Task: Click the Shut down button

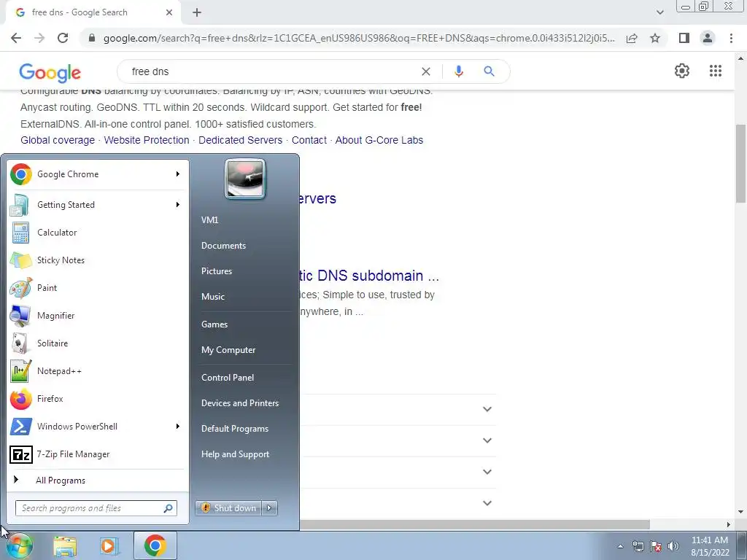Action: point(228,508)
